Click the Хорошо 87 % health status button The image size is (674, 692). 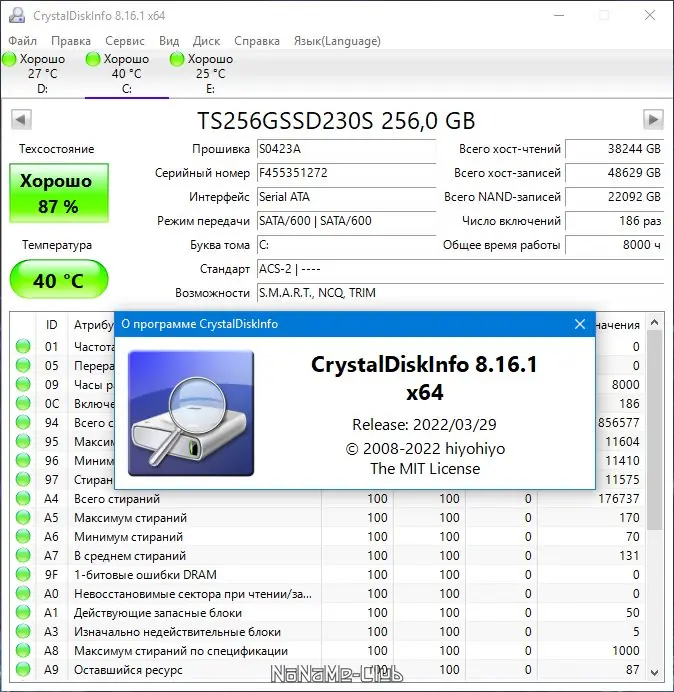click(x=59, y=193)
